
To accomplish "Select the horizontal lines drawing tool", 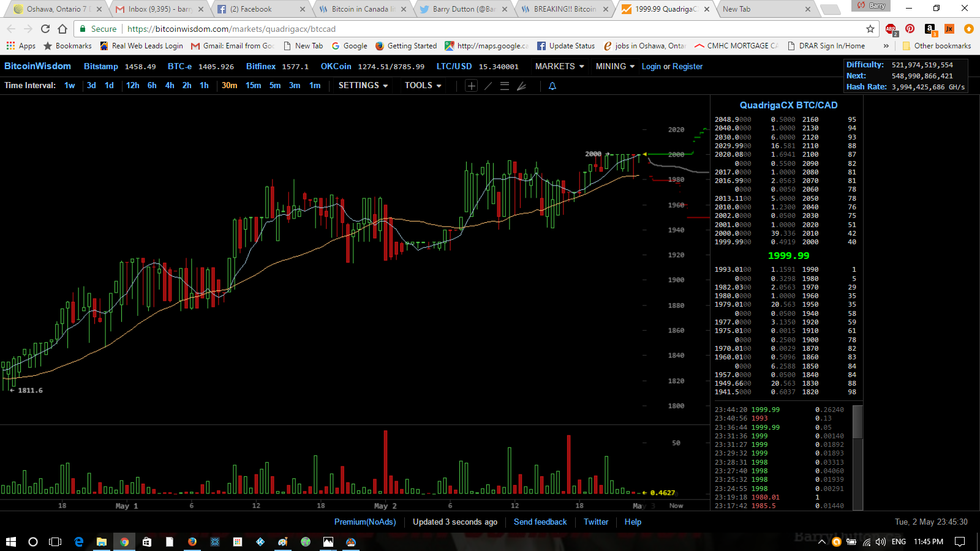I will coord(505,86).
